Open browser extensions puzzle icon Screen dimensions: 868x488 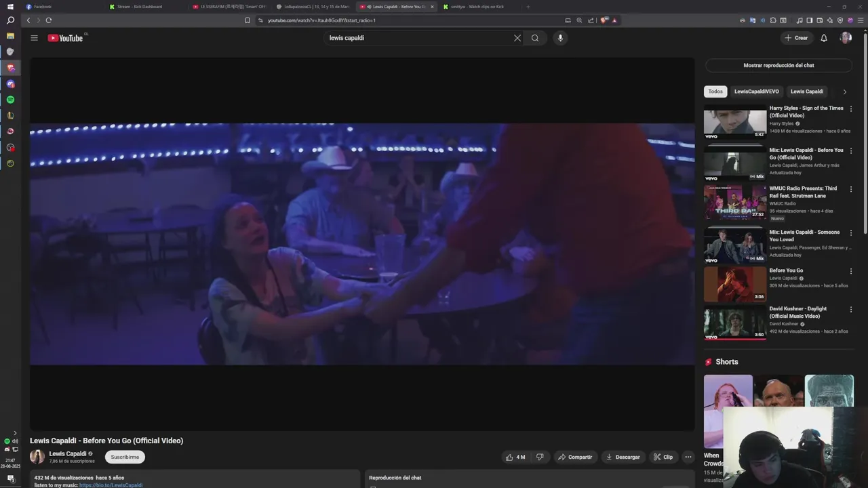774,20
